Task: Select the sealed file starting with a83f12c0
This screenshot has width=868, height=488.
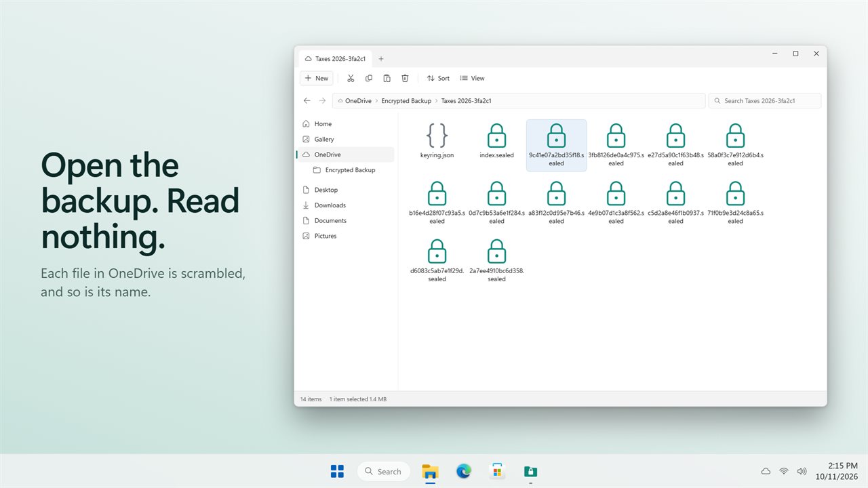Action: pyautogui.click(x=557, y=203)
